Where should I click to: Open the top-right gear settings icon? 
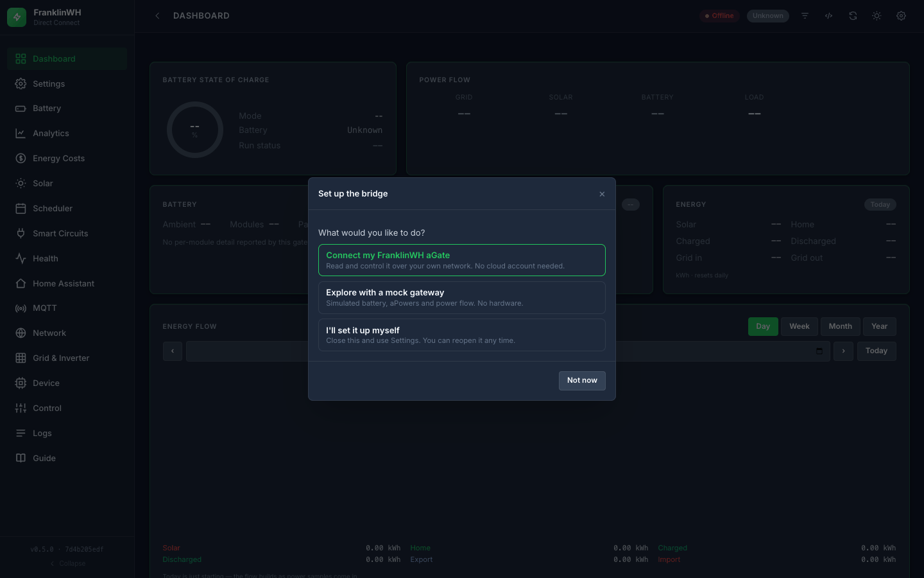pos(901,16)
